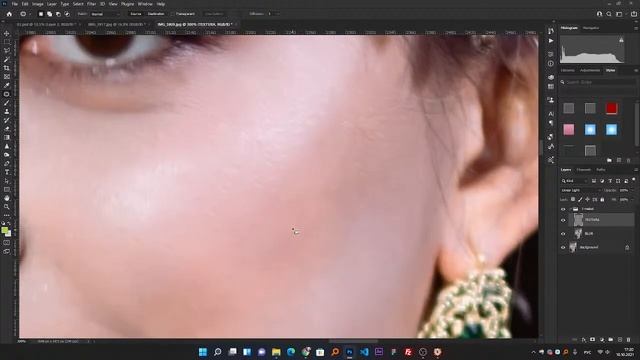Select the Brush tool
640x360 pixels.
pos(7,102)
